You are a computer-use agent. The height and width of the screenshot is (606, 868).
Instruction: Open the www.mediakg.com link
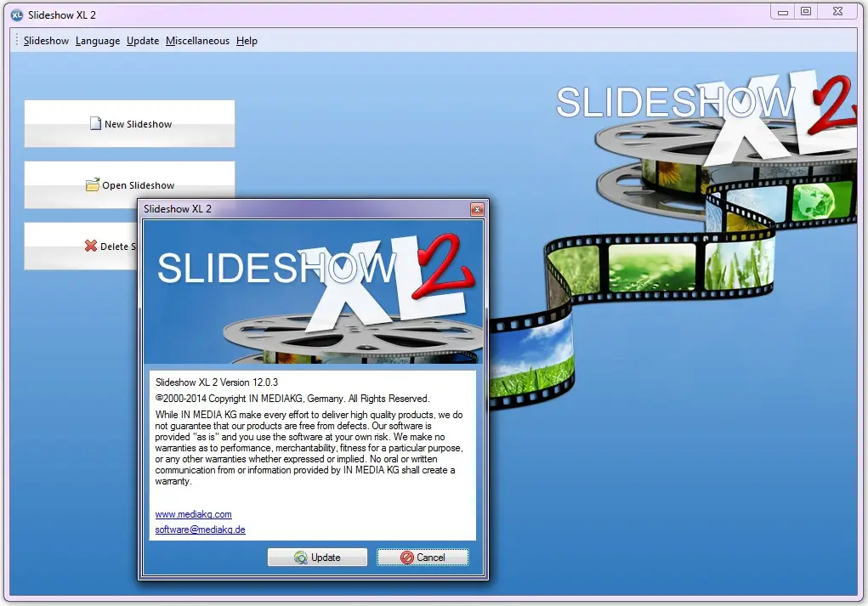click(x=193, y=514)
